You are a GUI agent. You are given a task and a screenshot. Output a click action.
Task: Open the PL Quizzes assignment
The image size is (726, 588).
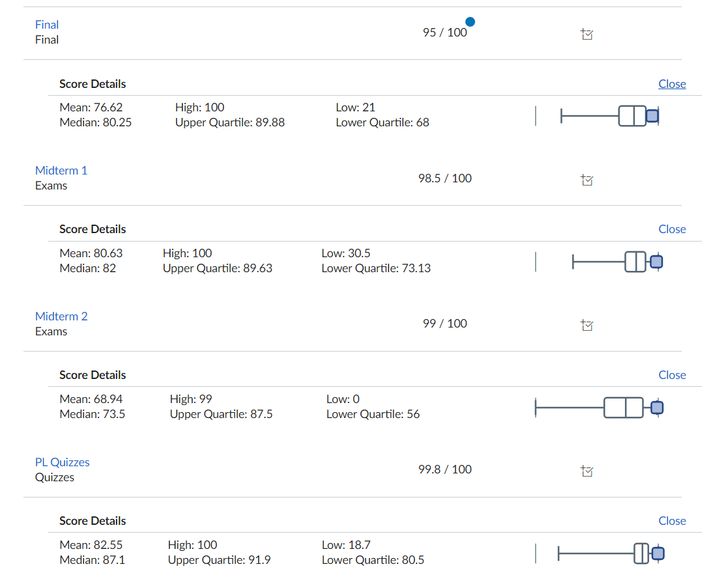coord(62,462)
